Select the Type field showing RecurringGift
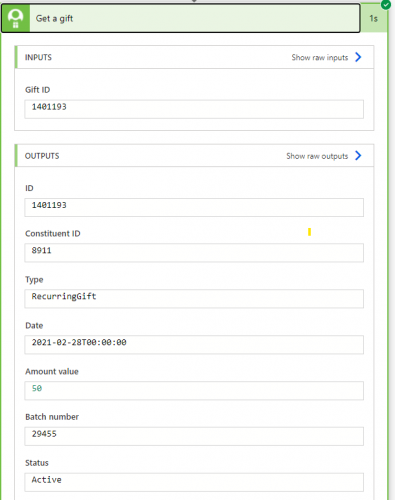 (194, 299)
